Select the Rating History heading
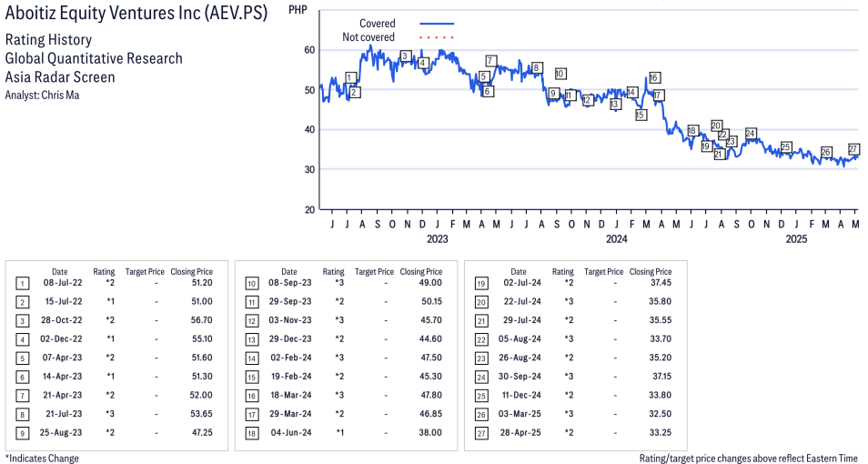 48,40
